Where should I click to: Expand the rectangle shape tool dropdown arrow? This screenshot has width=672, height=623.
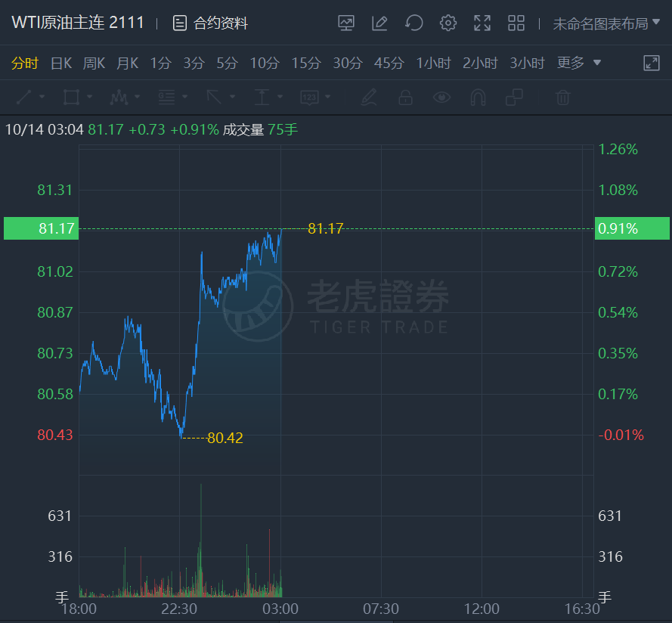click(89, 97)
